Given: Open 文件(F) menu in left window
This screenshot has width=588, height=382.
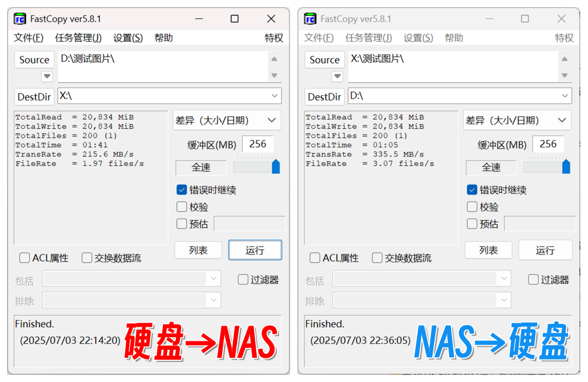Looking at the screenshot, I should pos(28,38).
